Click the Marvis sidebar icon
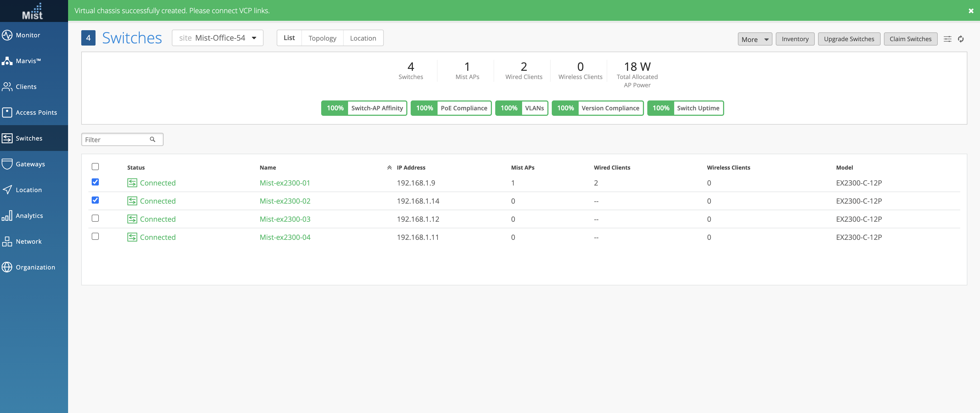The height and width of the screenshot is (413, 980). coord(7,61)
